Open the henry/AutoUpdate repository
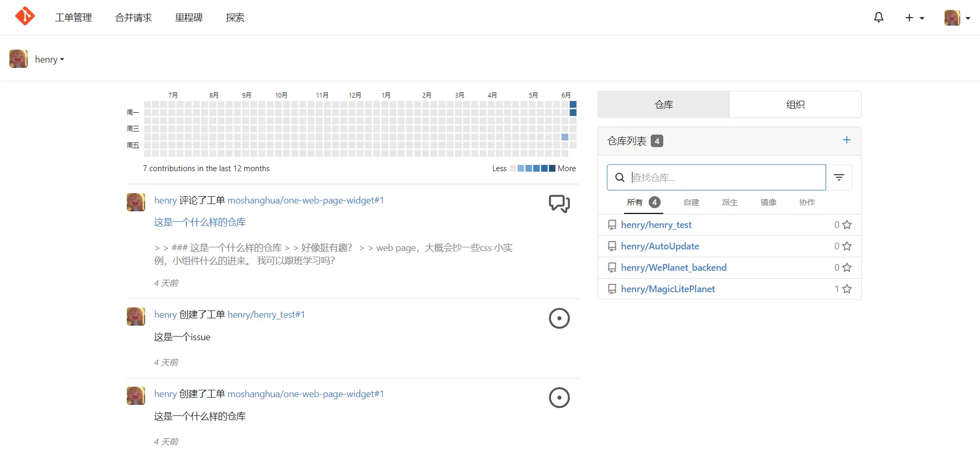The height and width of the screenshot is (455, 980). coord(660,246)
